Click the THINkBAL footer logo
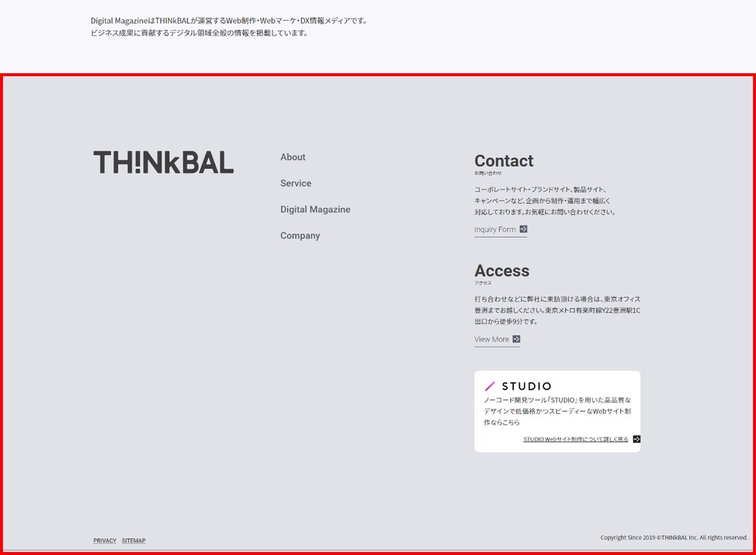The width and height of the screenshot is (756, 555). [x=163, y=162]
